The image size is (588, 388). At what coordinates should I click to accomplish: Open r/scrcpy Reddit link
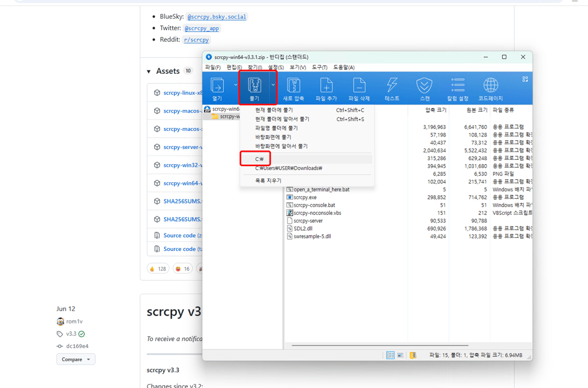point(196,40)
